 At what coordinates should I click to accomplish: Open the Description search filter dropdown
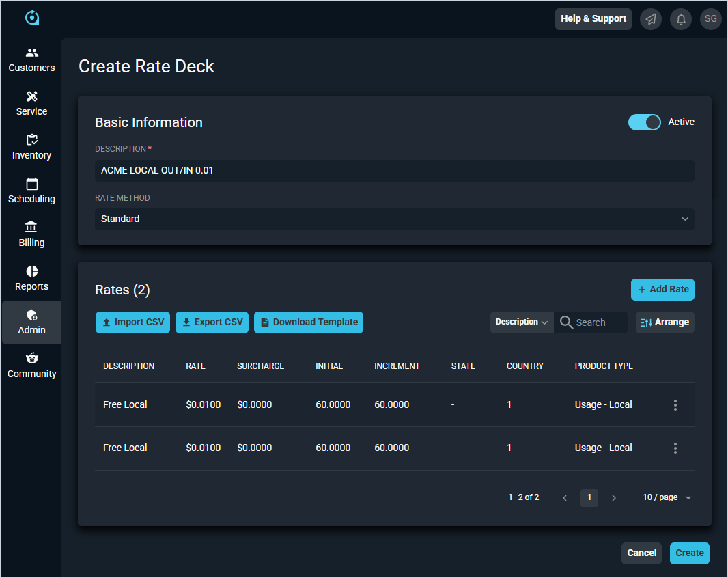click(522, 322)
